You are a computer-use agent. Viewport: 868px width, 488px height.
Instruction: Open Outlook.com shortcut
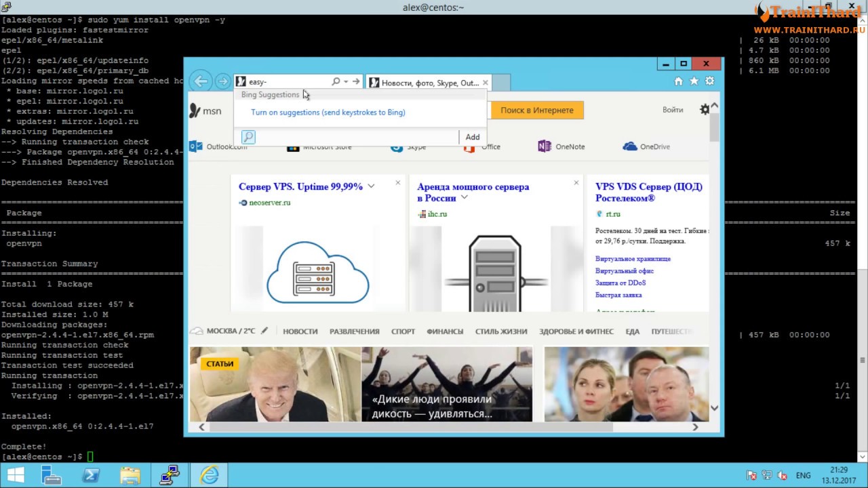218,146
